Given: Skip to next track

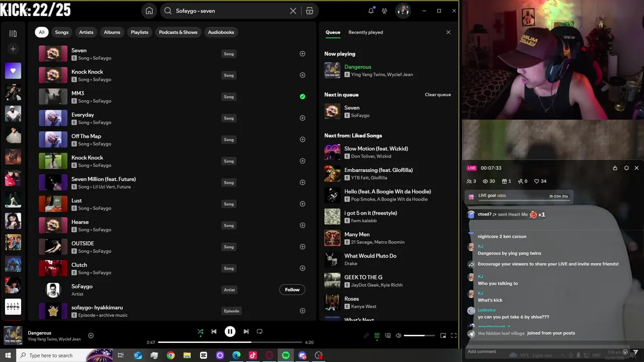Looking at the screenshot, I should [x=246, y=331].
